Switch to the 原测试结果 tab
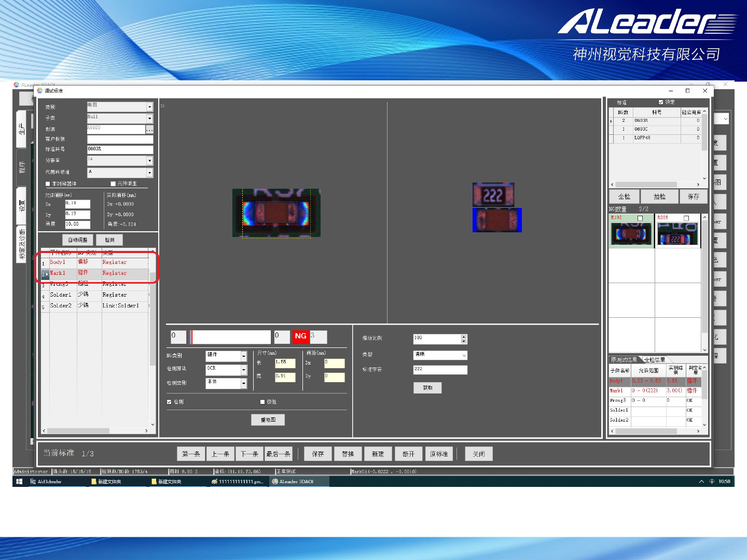Screen dimensions: 747x560 click(x=624, y=360)
